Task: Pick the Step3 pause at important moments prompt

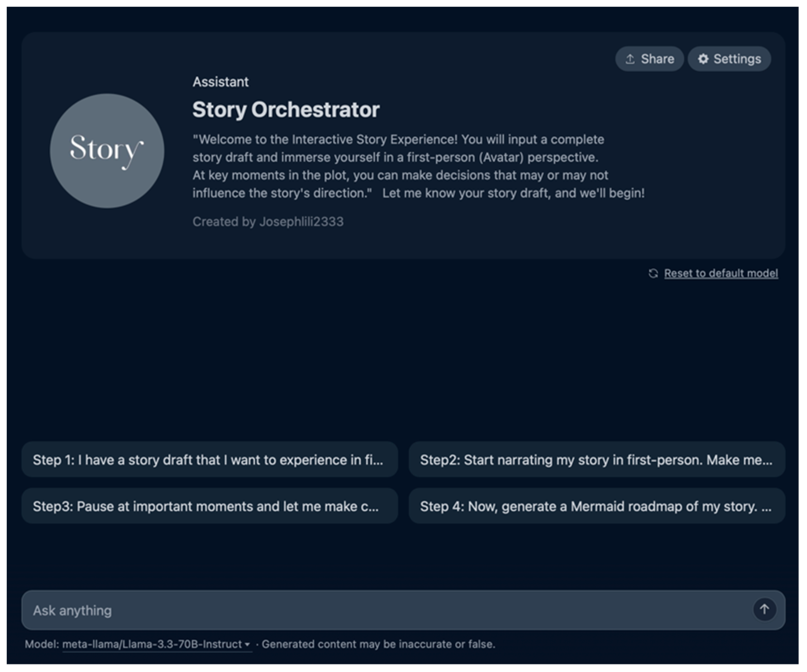Action: tap(209, 506)
